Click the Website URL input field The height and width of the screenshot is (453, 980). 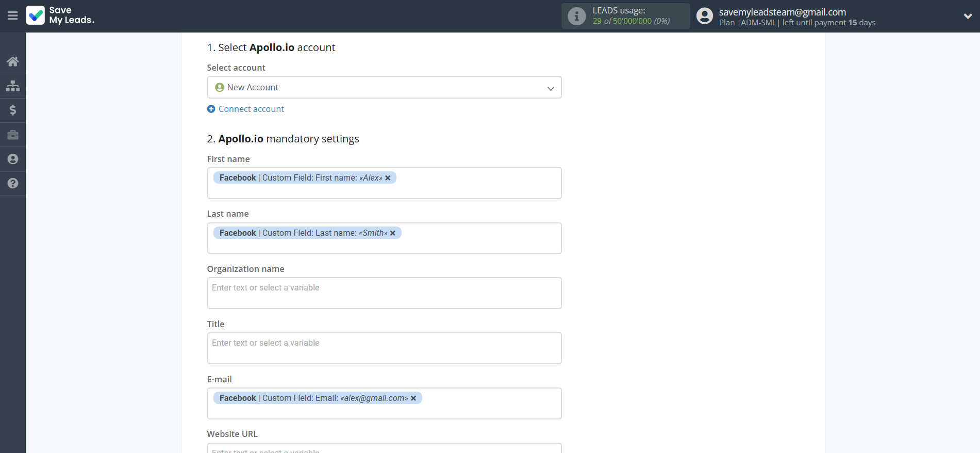[384, 448]
